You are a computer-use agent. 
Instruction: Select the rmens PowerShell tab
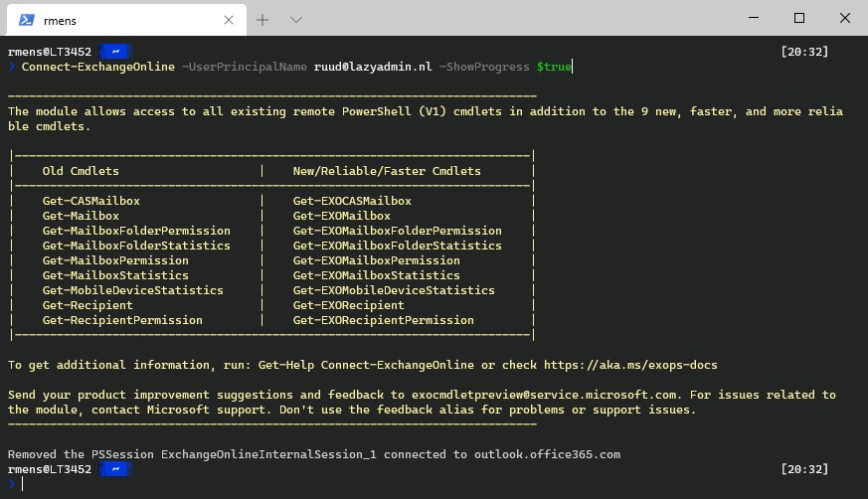click(x=126, y=20)
